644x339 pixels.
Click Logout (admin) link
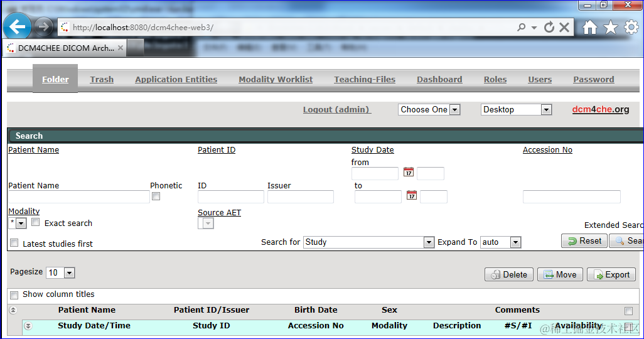click(x=337, y=110)
